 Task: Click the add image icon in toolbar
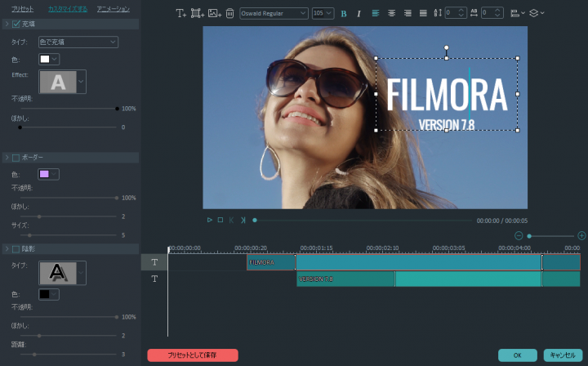coord(215,13)
